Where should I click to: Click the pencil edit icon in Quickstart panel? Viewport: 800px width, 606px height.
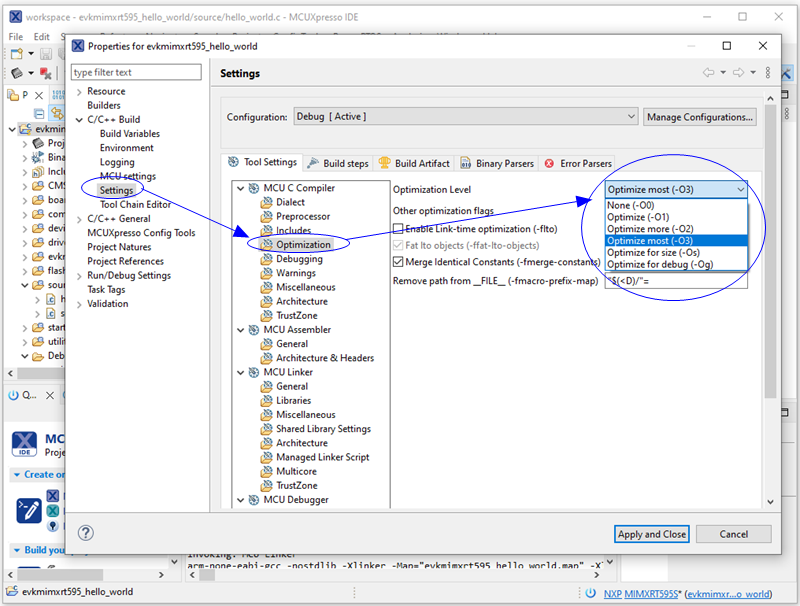[x=29, y=510]
